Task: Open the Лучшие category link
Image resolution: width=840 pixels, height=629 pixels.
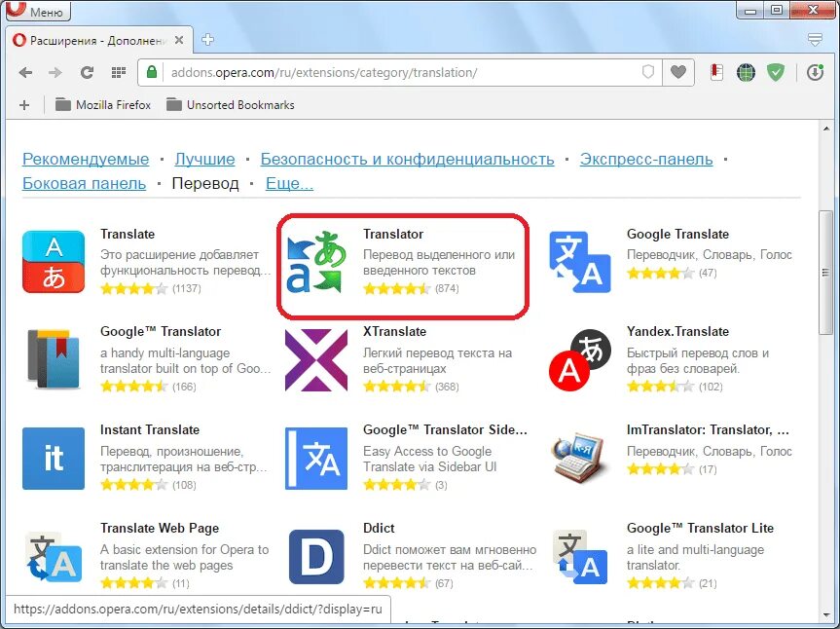Action: tap(204, 159)
